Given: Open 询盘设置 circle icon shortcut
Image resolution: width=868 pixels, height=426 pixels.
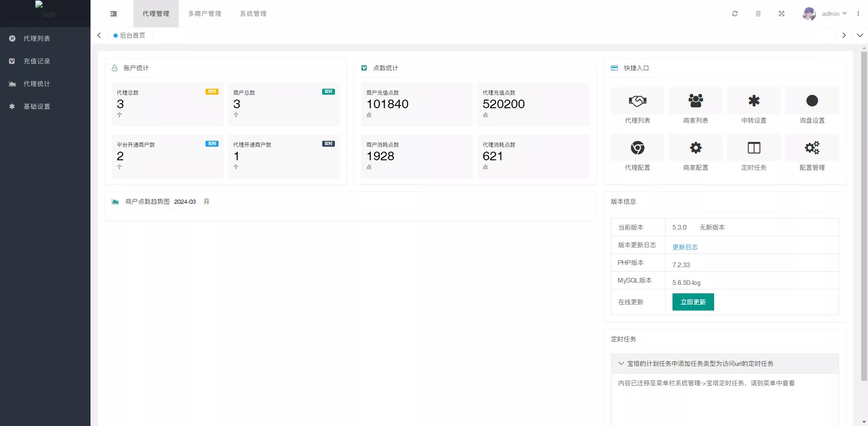Looking at the screenshot, I should tap(812, 101).
